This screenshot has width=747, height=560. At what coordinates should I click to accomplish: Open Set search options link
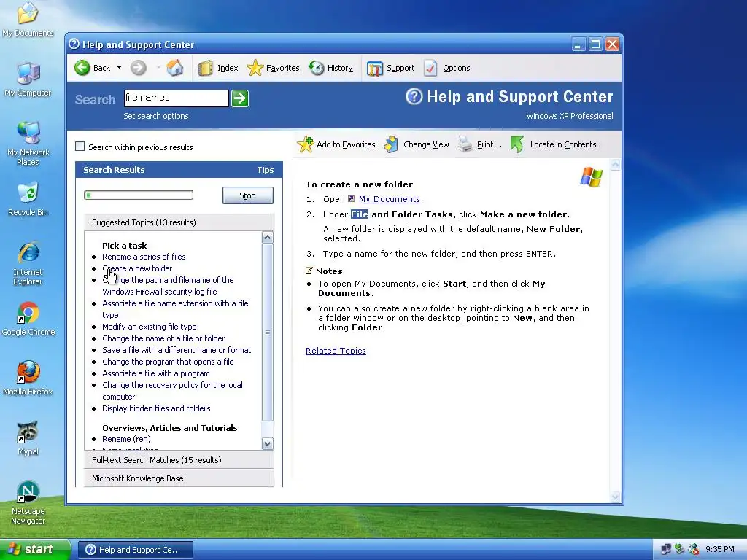point(156,116)
